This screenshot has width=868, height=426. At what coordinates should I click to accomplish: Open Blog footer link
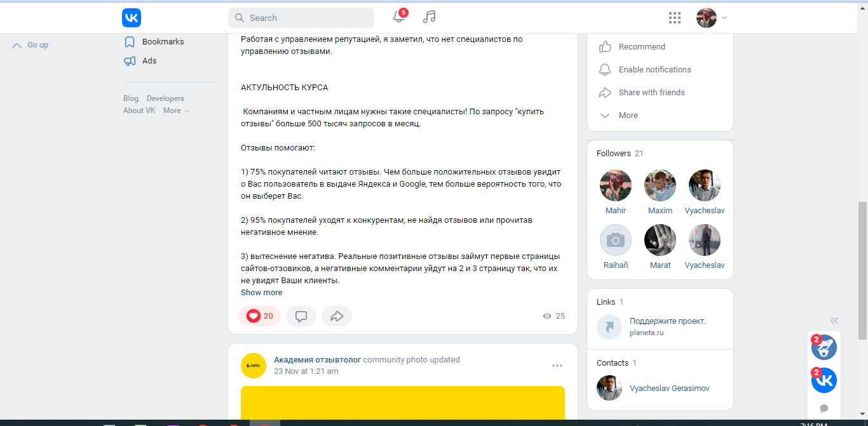click(131, 98)
